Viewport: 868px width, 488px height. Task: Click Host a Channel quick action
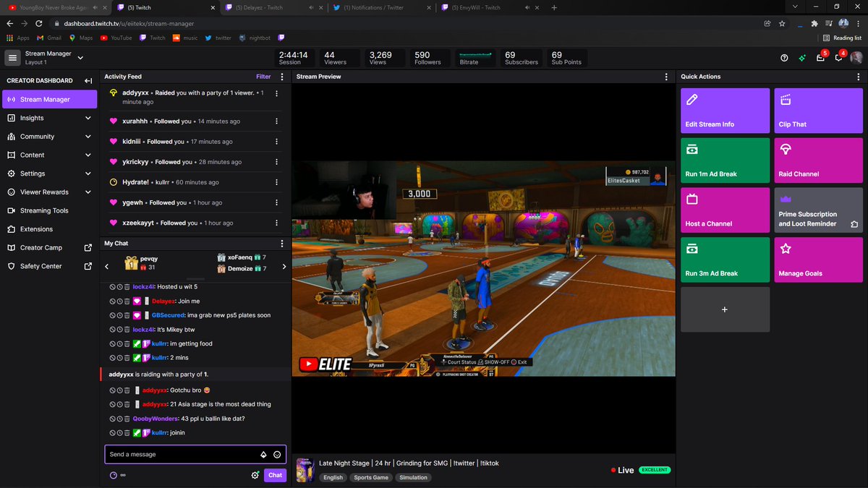pyautogui.click(x=725, y=210)
